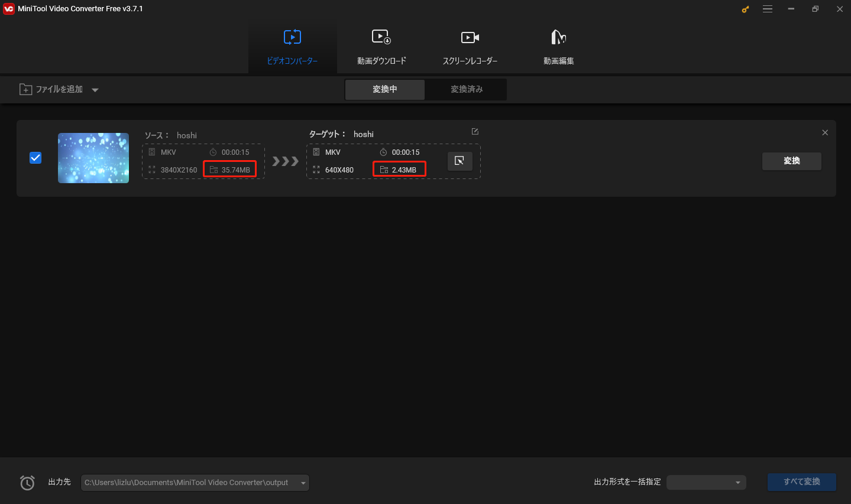Click the scheduled task clock icon
851x504 pixels.
pyautogui.click(x=27, y=483)
